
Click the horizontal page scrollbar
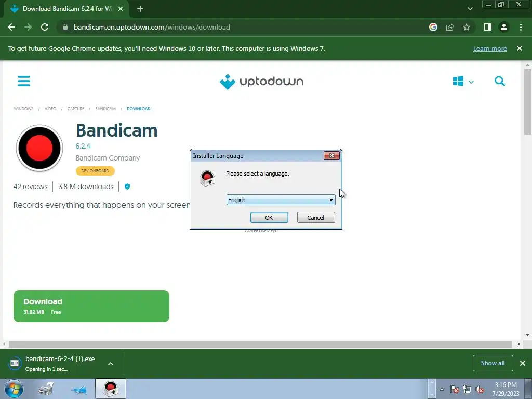[x=260, y=344]
